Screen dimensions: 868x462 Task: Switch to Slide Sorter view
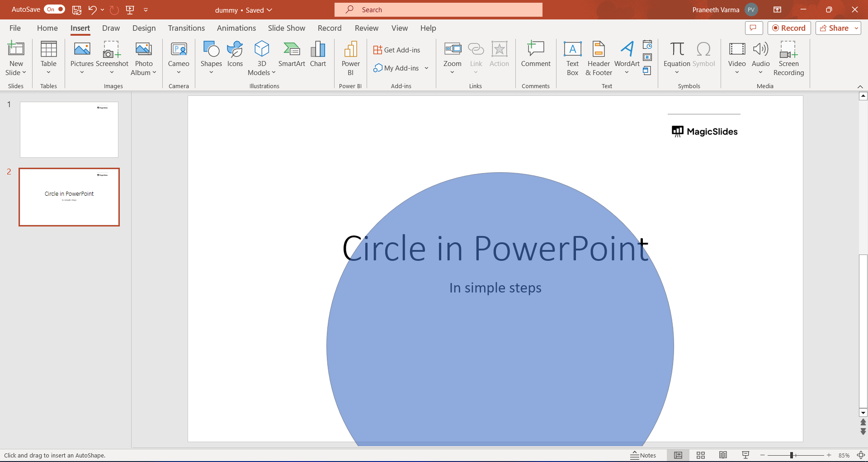tap(701, 455)
